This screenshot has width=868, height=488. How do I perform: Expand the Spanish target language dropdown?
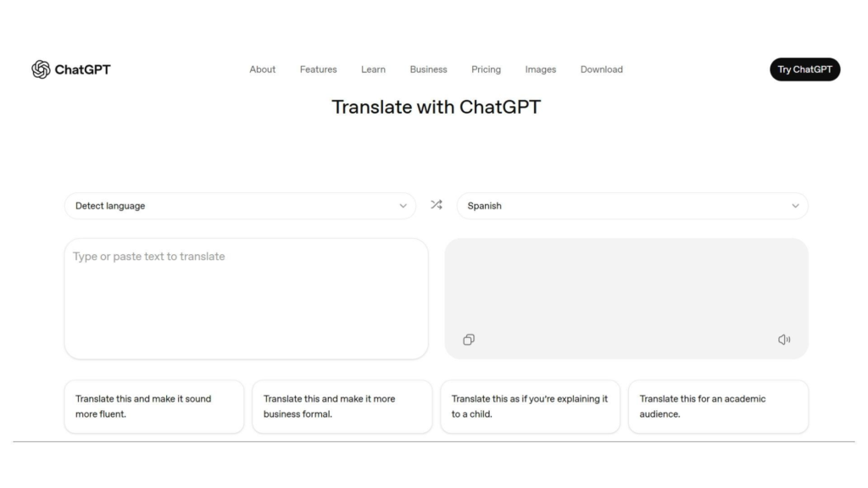632,206
